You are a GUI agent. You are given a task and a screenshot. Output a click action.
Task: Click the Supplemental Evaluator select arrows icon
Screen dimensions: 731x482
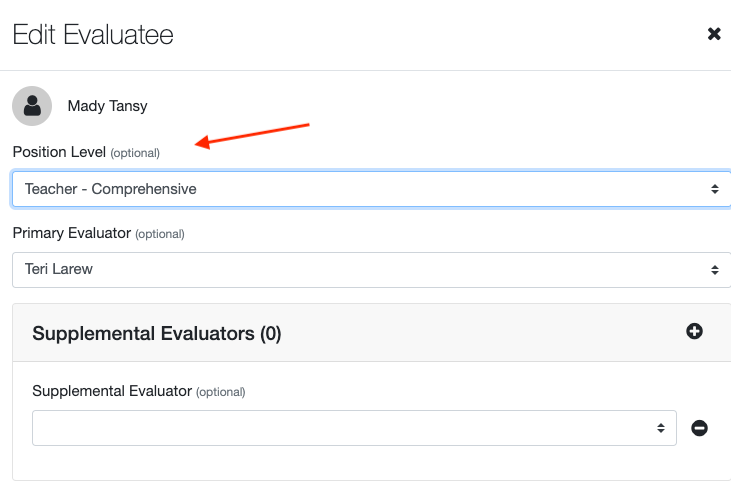(661, 428)
